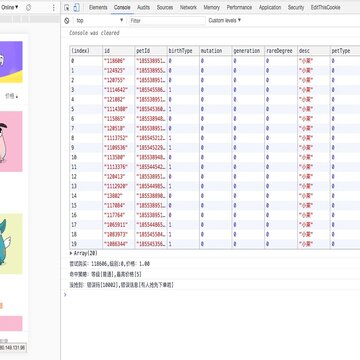
Task: Open the teal pet on yellow card
Action: [x=11, y=244]
